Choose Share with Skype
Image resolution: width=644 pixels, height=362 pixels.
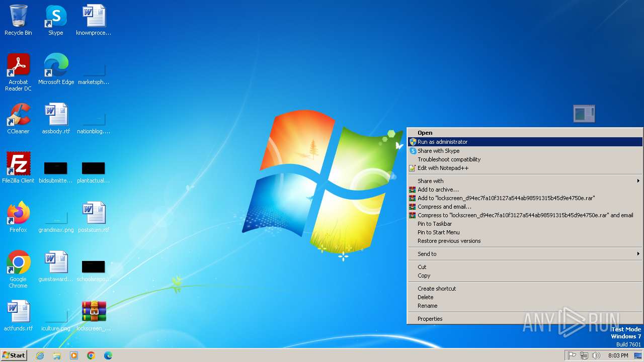click(x=525, y=151)
